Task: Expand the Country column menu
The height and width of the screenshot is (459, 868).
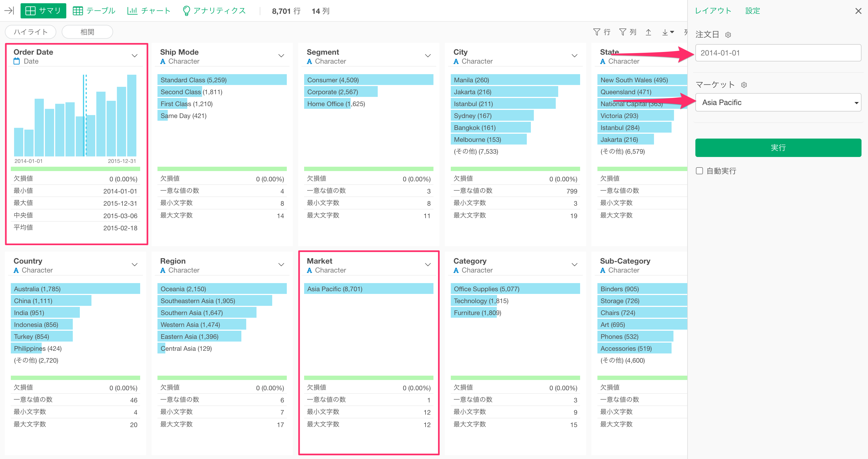Action: coord(134,265)
